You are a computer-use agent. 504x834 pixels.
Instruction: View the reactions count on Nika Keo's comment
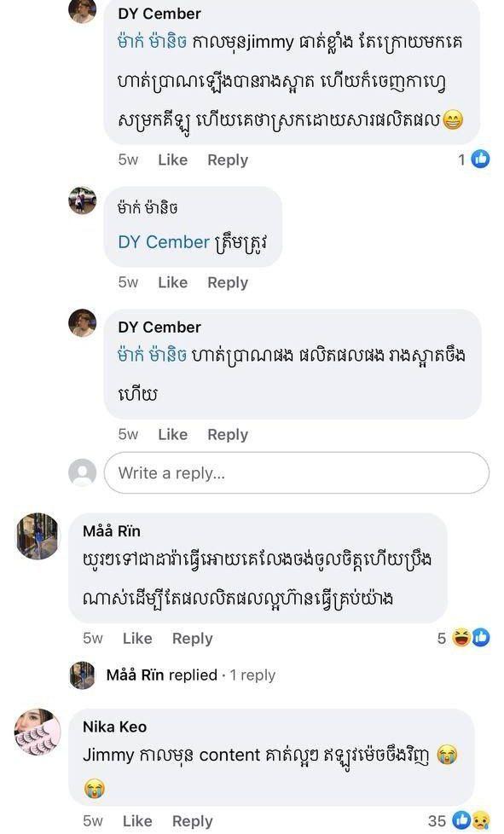click(437, 820)
